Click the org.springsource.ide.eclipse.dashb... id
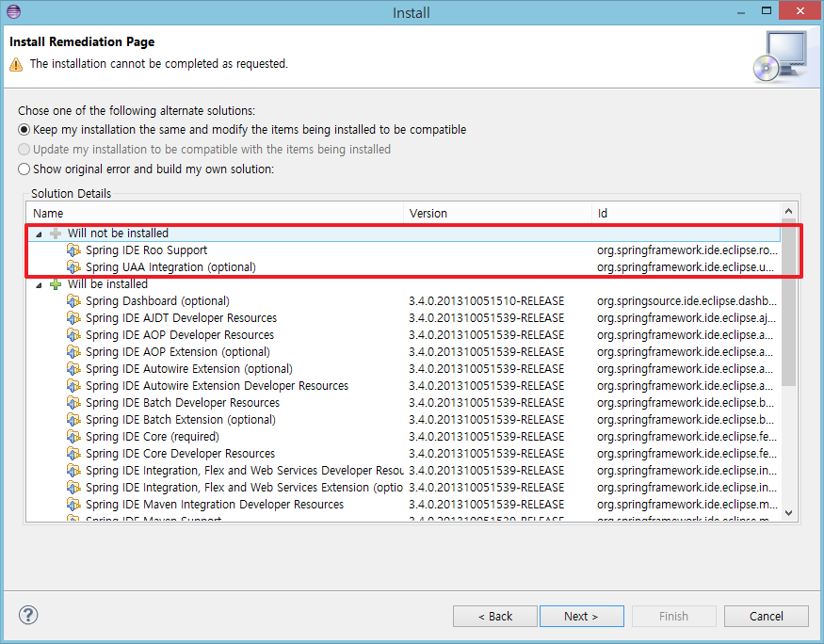The width and height of the screenshot is (824, 644). tap(687, 301)
